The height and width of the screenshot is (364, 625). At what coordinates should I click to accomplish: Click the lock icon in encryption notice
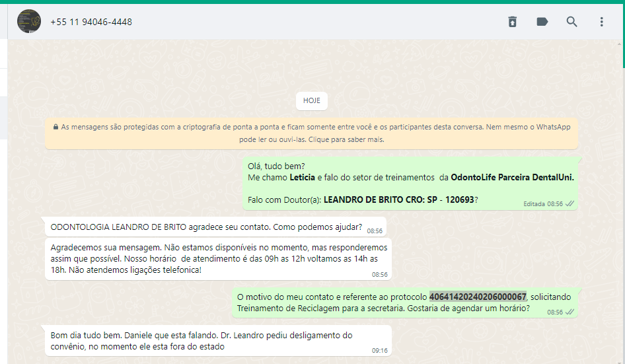[55, 127]
